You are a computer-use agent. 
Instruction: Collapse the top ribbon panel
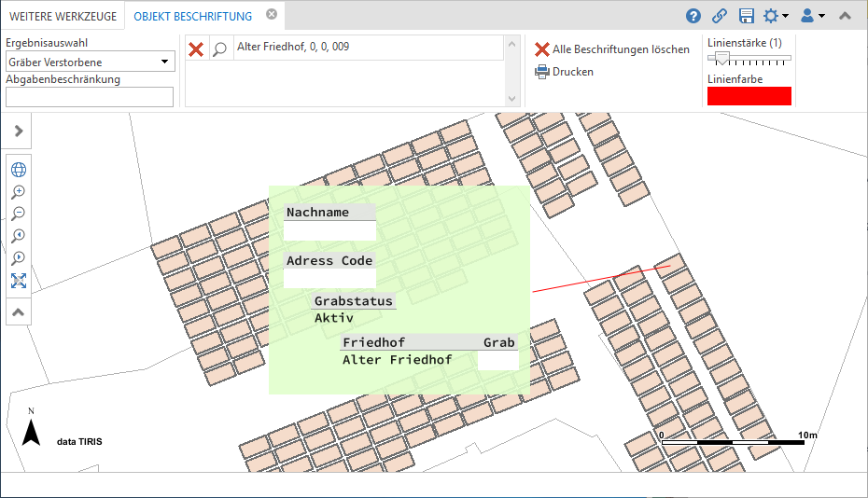(x=845, y=16)
